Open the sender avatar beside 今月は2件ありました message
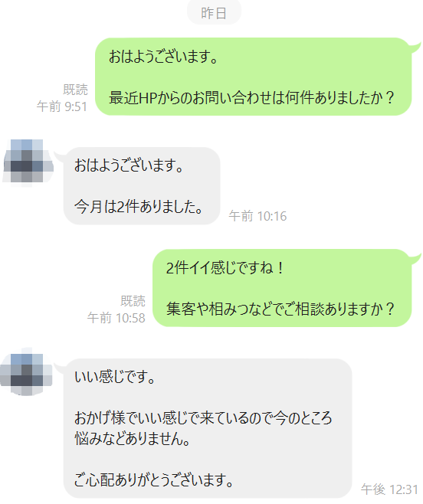Image resolution: width=423 pixels, height=504 pixels. coord(28,162)
